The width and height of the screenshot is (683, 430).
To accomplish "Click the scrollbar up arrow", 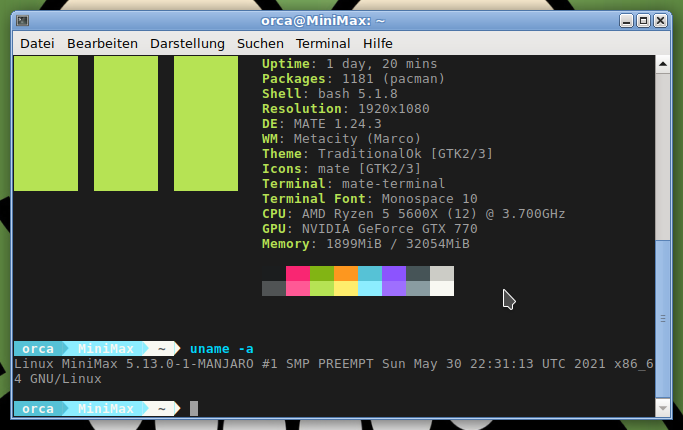I will pos(663,64).
